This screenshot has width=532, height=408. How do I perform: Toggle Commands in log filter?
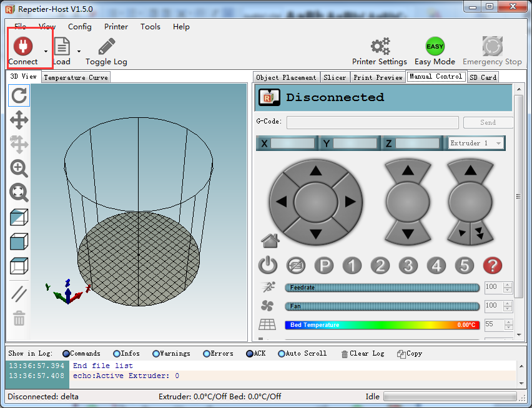(82, 354)
